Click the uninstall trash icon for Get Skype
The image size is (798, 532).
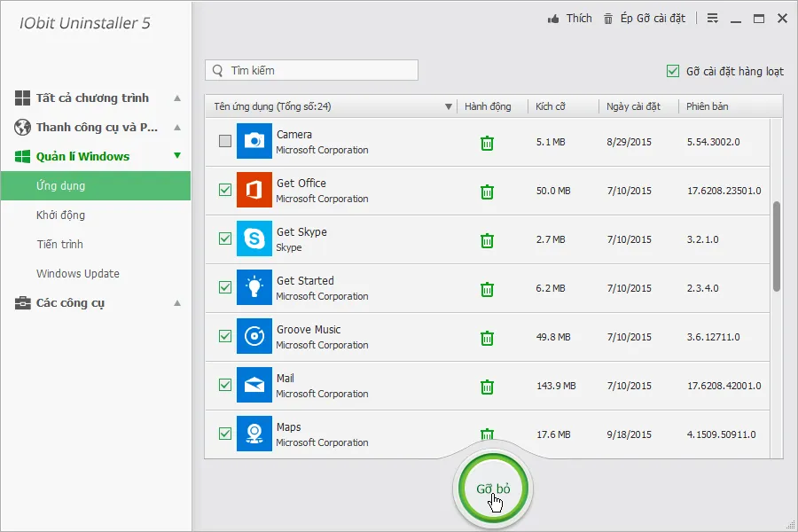(x=487, y=240)
